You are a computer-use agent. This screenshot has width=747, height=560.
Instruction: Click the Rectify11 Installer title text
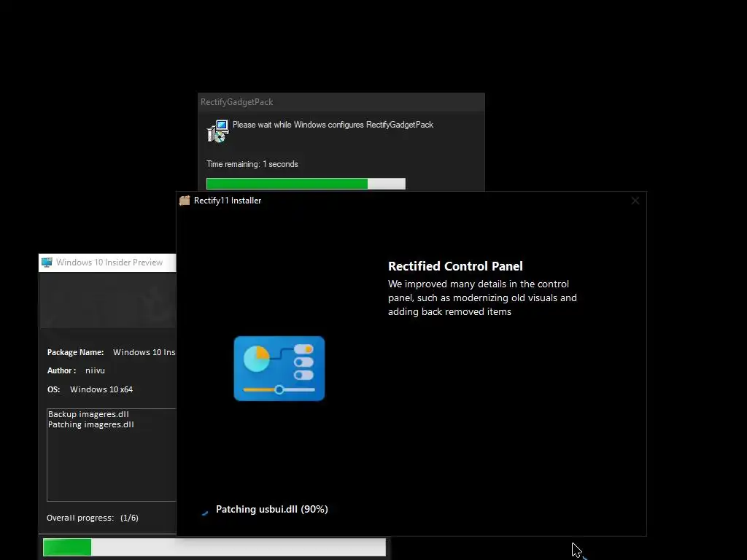(x=228, y=201)
